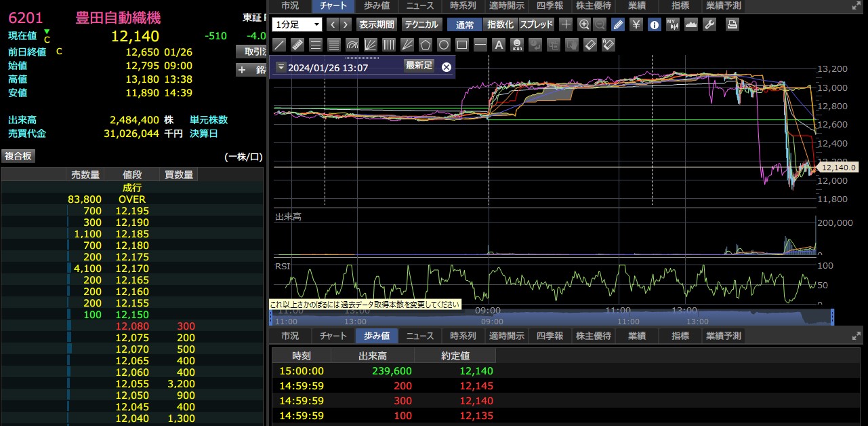Image resolution: width=868 pixels, height=426 pixels.
Task: Click bid price 12,080 in order book
Action: (132, 326)
